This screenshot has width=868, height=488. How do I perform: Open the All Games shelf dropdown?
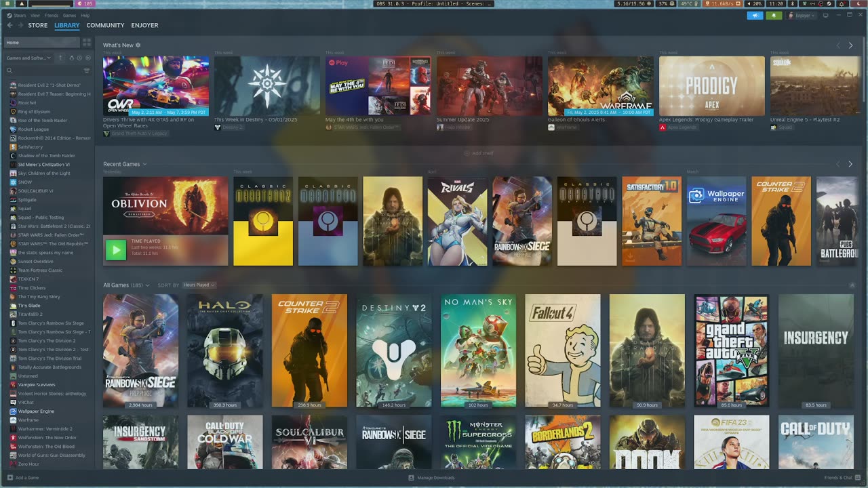[147, 285]
